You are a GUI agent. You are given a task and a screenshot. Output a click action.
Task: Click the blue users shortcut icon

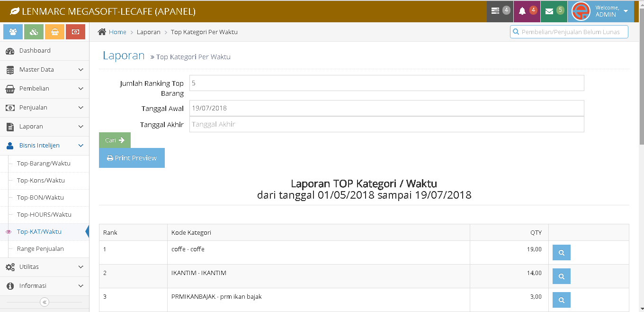point(13,32)
